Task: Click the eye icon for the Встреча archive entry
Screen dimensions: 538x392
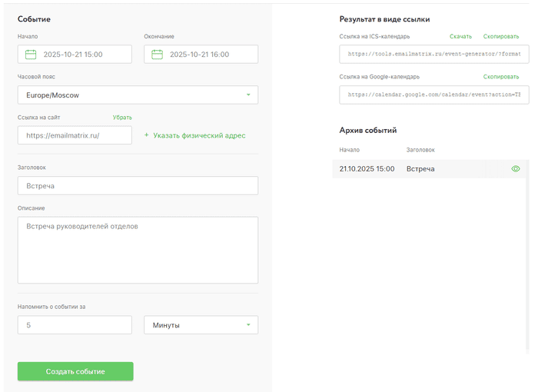Action: coord(516,168)
